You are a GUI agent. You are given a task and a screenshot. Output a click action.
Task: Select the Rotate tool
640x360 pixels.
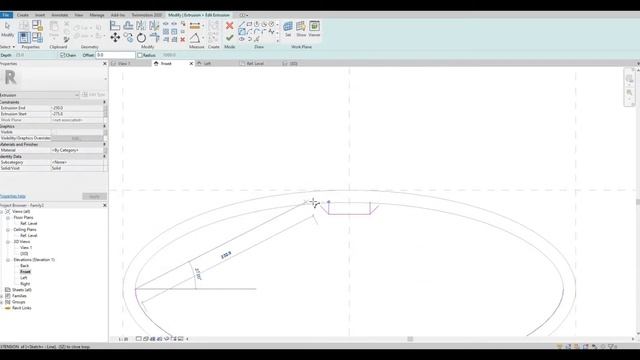[141, 38]
